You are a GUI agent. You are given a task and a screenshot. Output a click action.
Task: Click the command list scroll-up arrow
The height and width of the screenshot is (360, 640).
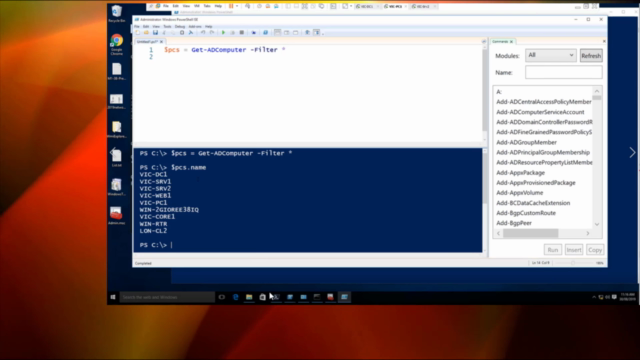597,91
